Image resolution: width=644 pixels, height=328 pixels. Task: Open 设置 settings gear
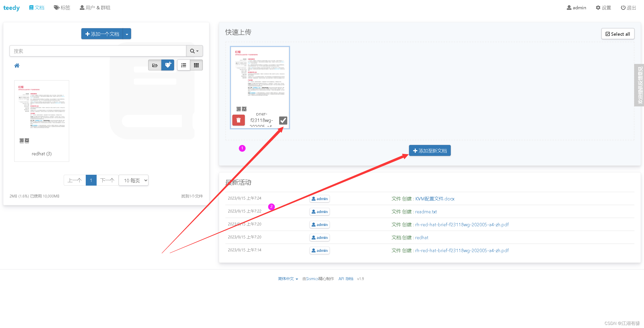pos(603,8)
